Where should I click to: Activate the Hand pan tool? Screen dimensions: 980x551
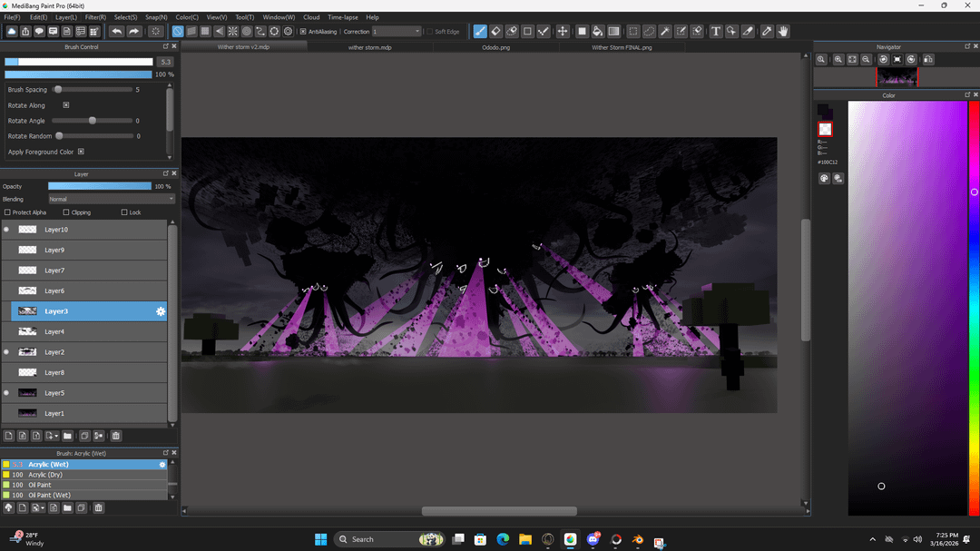782,31
